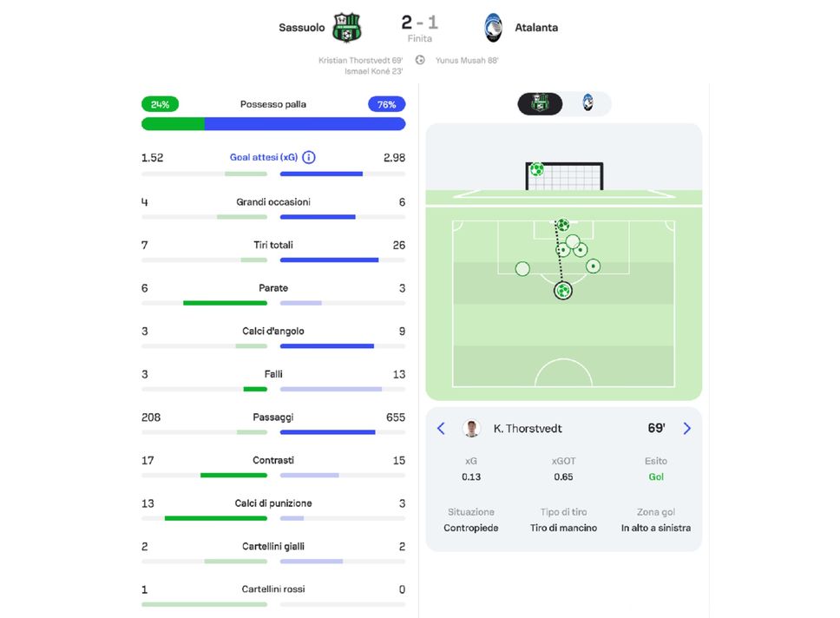
Task: Click K. Thorstvedt's name in the shot panel
Action: pos(528,429)
